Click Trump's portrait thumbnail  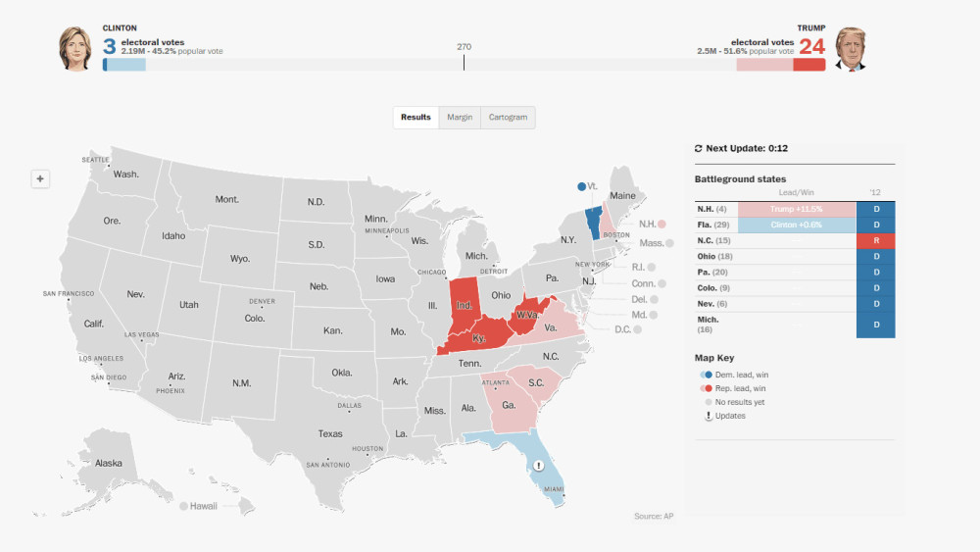click(852, 48)
